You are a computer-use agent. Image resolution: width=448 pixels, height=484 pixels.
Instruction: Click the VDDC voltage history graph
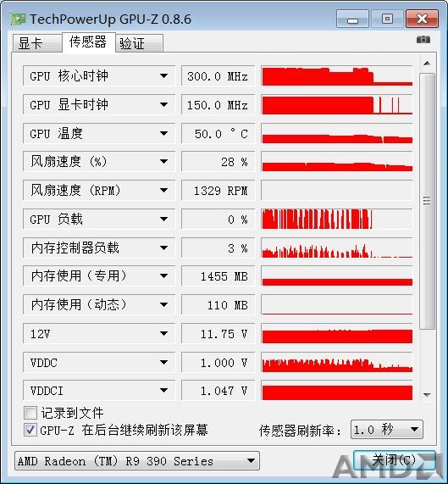337,362
